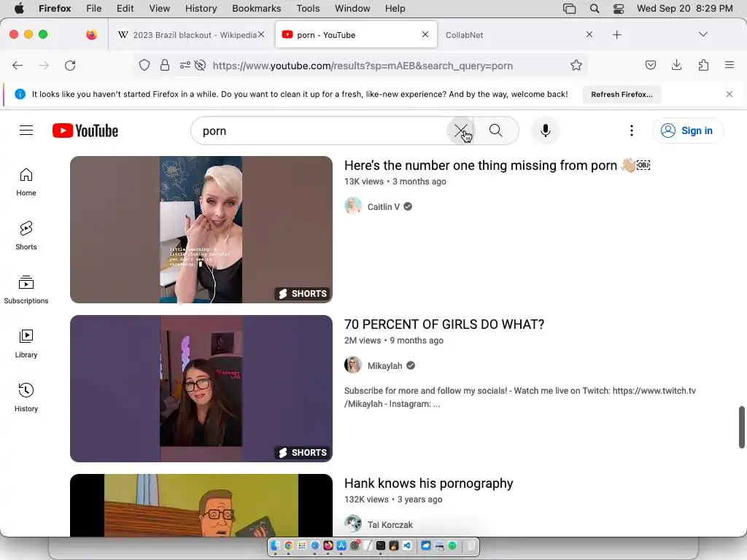Click the Mikaylah short thumbnail
Image resolution: width=747 pixels, height=560 pixels.
tap(201, 389)
